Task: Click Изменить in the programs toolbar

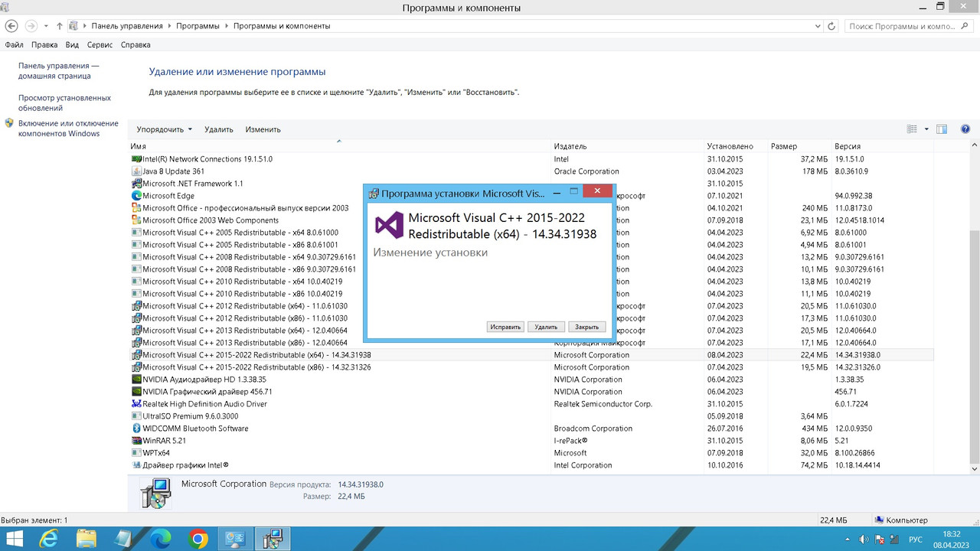Action: (x=263, y=129)
